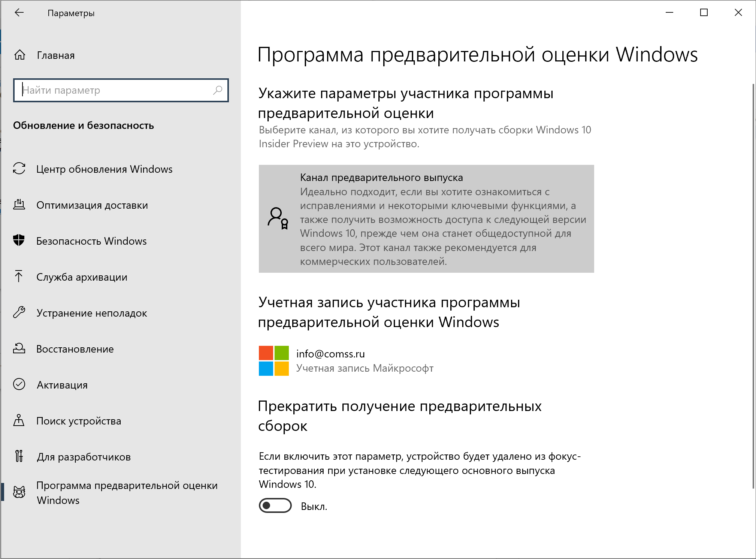Click the Прекратить получение предварительных сборок heading

coord(400,416)
